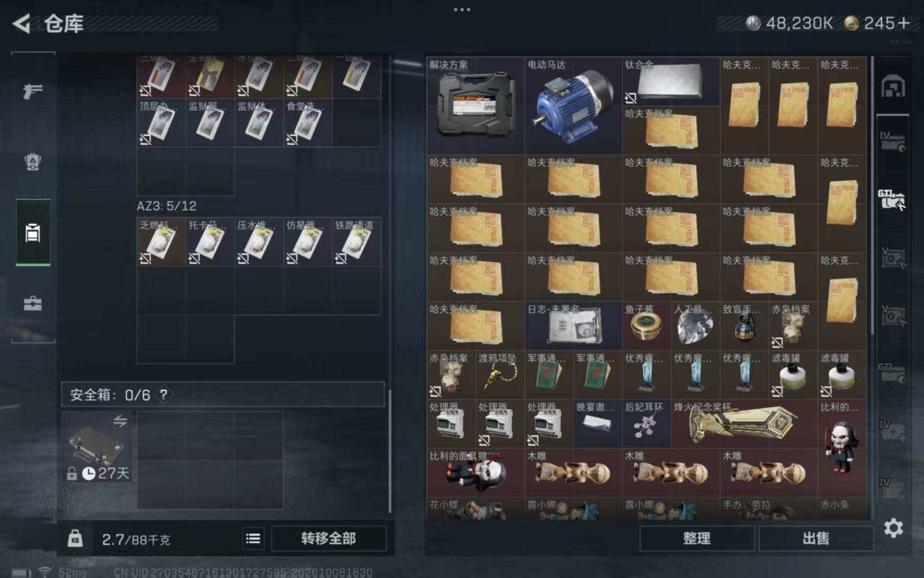Swap the safe box via arrows icon

[x=120, y=421]
